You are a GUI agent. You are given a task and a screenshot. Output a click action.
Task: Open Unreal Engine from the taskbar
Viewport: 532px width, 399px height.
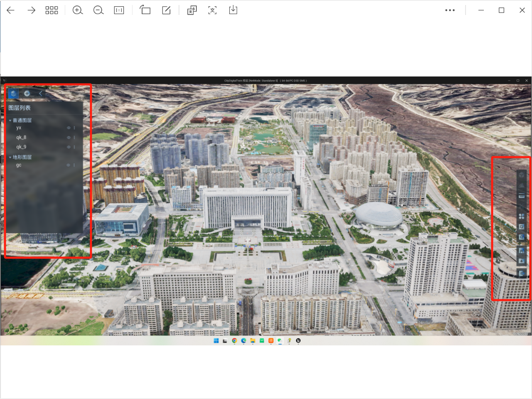pyautogui.click(x=298, y=340)
